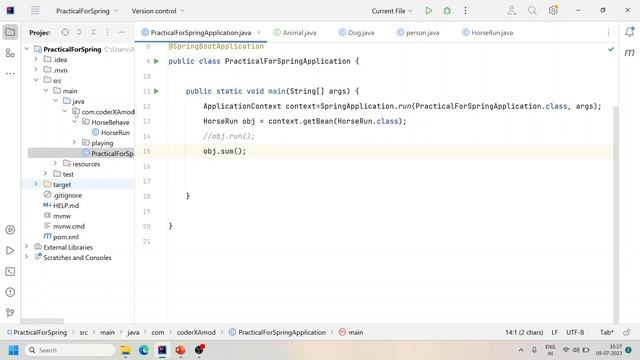Select pom.xml in project tree

(x=61, y=237)
